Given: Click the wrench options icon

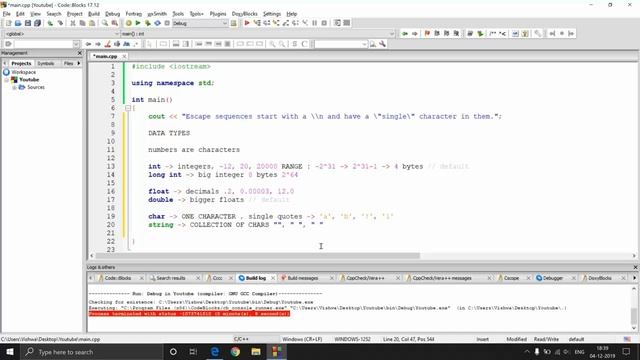Looking at the screenshot, I should 382,44.
